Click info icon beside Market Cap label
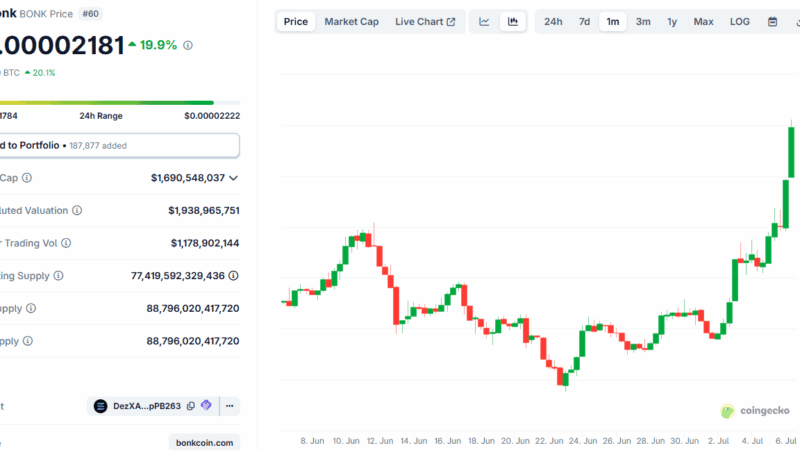The height and width of the screenshot is (450, 800). point(27,178)
